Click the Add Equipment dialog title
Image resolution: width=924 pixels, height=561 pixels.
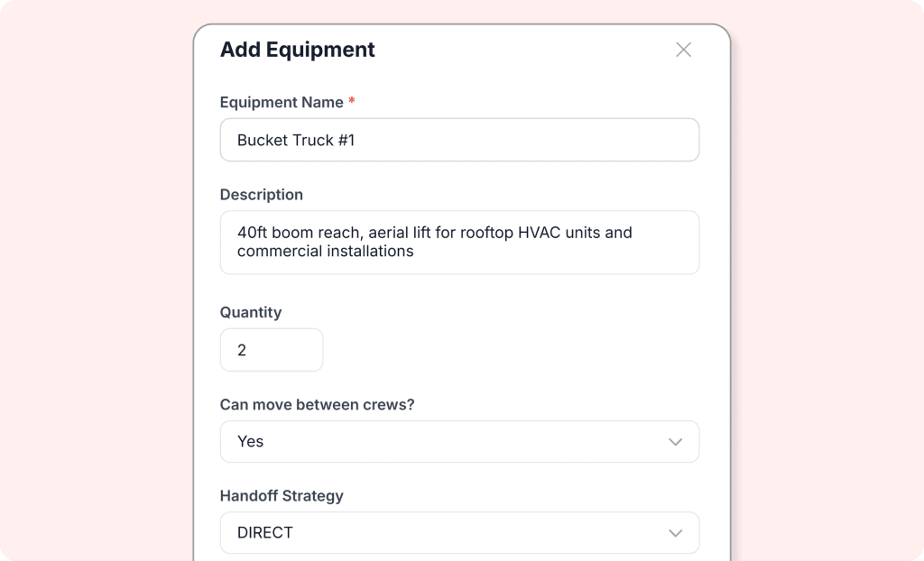(297, 50)
